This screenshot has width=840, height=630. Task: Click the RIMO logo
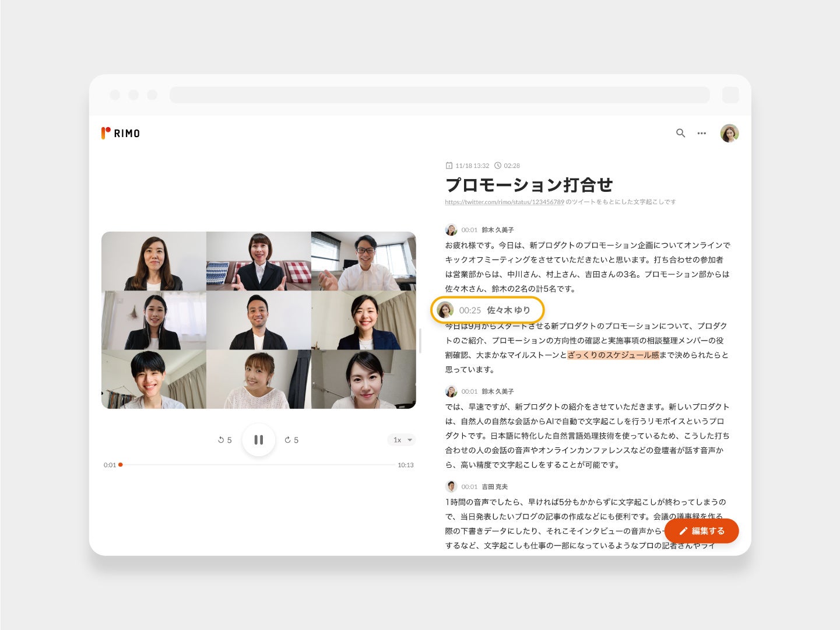pyautogui.click(x=121, y=133)
